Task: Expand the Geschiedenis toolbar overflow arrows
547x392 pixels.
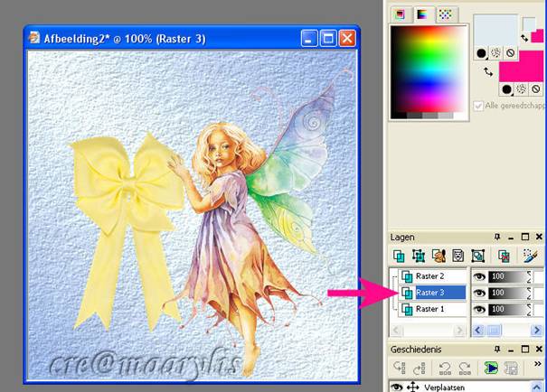Action: tap(538, 364)
